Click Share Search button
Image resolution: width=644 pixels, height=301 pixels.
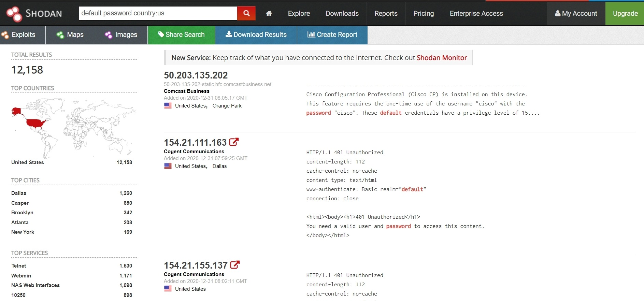pyautogui.click(x=181, y=35)
